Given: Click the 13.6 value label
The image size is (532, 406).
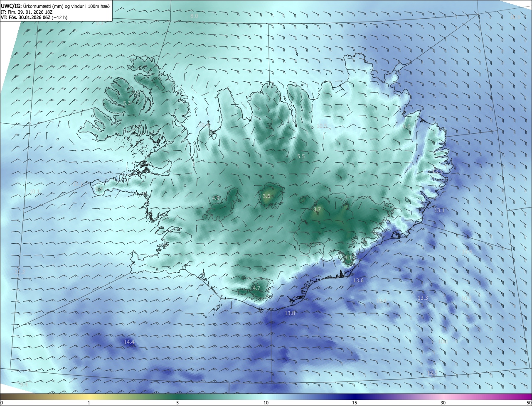Looking at the screenshot, I should click(x=358, y=281).
